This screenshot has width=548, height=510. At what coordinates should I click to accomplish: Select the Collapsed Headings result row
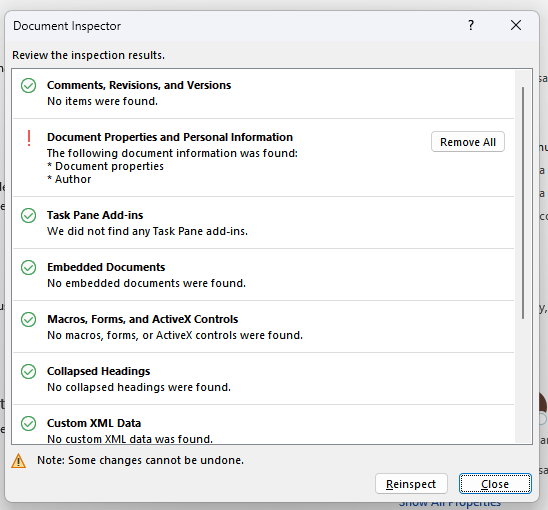click(264, 379)
